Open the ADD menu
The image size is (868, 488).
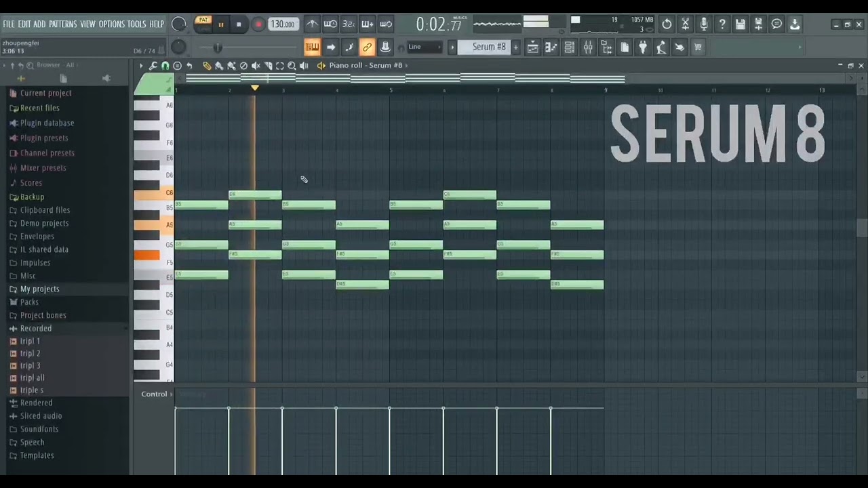(39, 24)
